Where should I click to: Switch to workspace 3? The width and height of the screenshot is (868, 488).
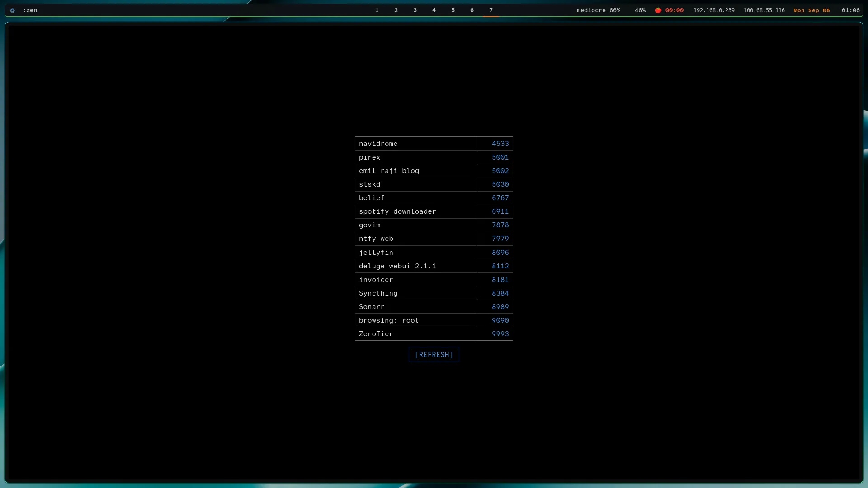coord(415,10)
